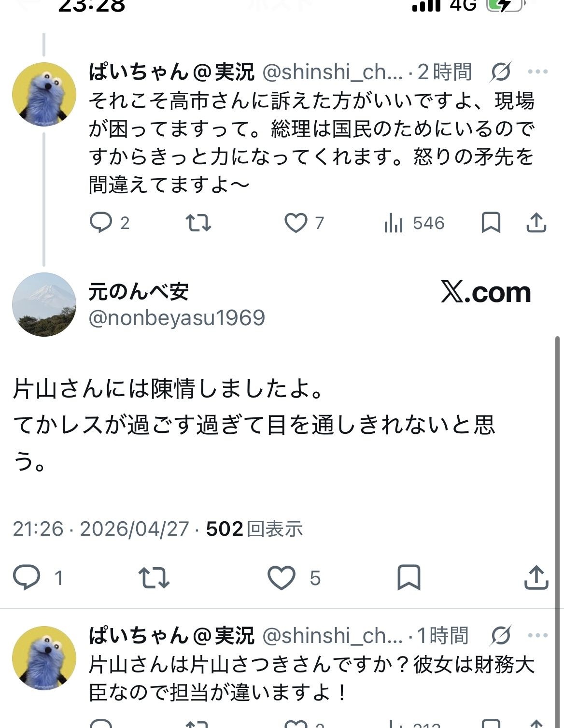Reply to 元のんべ安's main post
The image size is (564, 728).
tap(27, 577)
